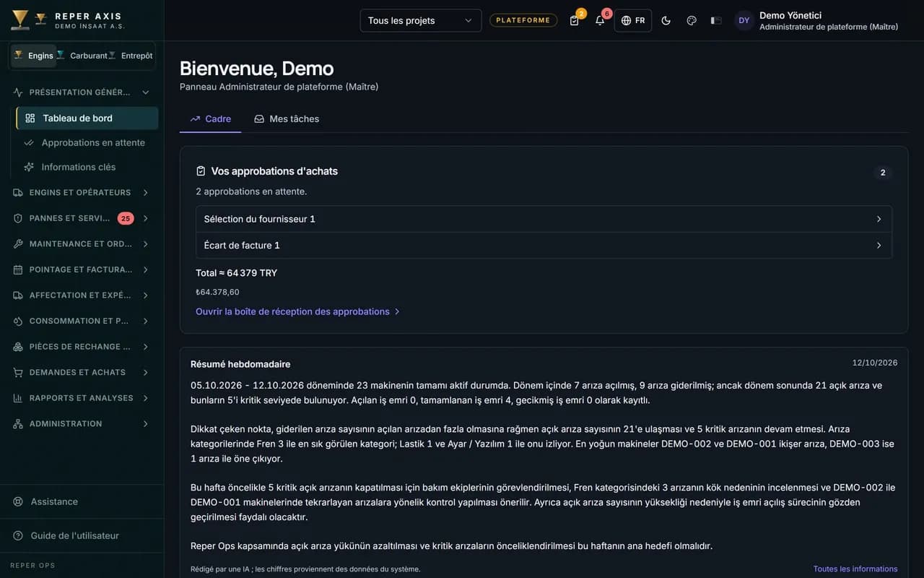
Task: Click the double-check icon beside Approbations en attente
Action: coord(29,142)
